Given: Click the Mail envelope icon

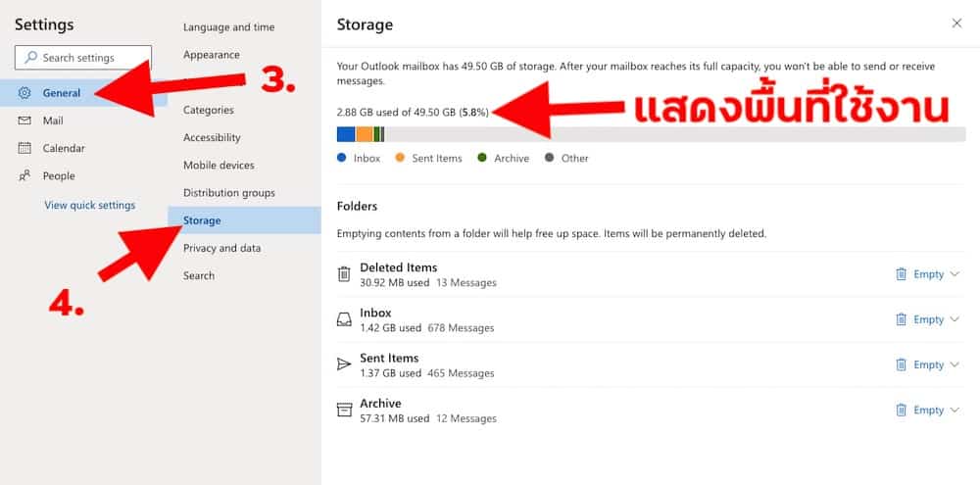Looking at the screenshot, I should tap(24, 121).
